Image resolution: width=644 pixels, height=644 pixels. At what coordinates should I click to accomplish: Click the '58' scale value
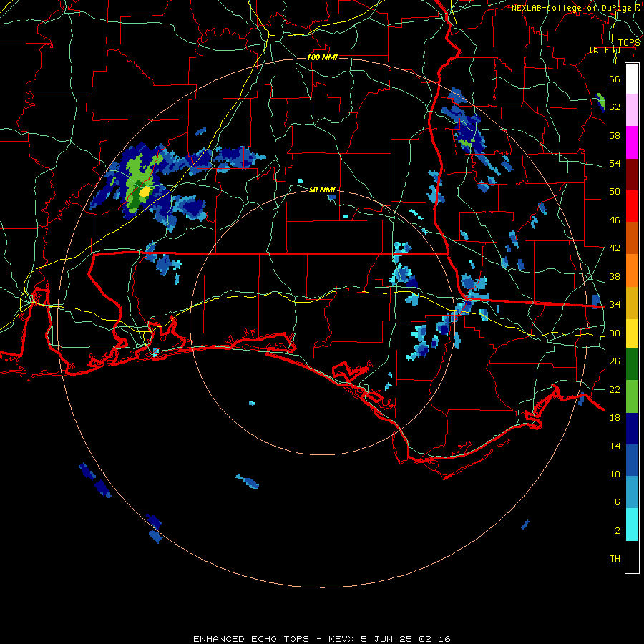(x=615, y=135)
